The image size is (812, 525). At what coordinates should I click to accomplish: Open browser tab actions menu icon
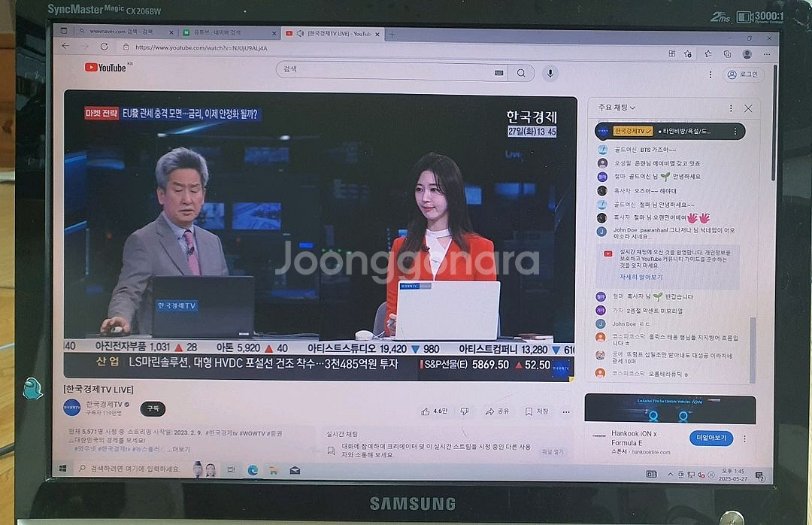63,31
